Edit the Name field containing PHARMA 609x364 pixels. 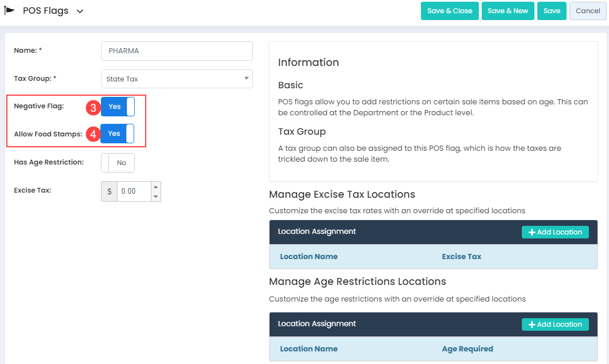pyautogui.click(x=177, y=51)
